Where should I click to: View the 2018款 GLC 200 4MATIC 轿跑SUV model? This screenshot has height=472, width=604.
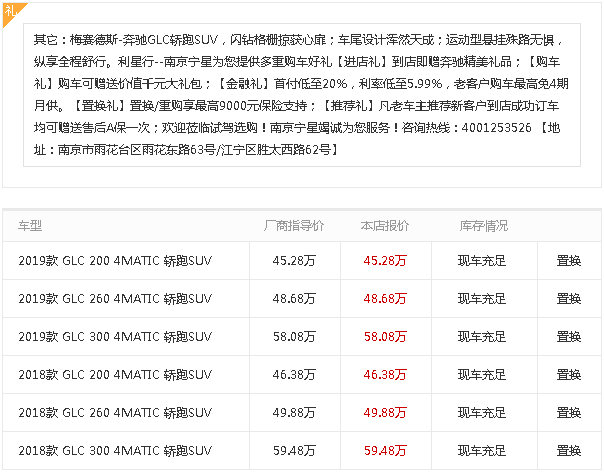[115, 374]
